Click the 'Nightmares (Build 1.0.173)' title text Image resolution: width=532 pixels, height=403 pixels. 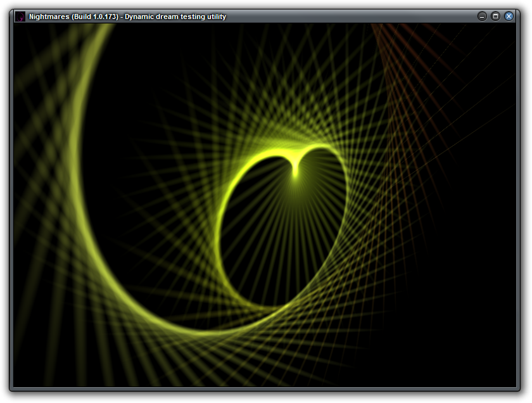73,16
